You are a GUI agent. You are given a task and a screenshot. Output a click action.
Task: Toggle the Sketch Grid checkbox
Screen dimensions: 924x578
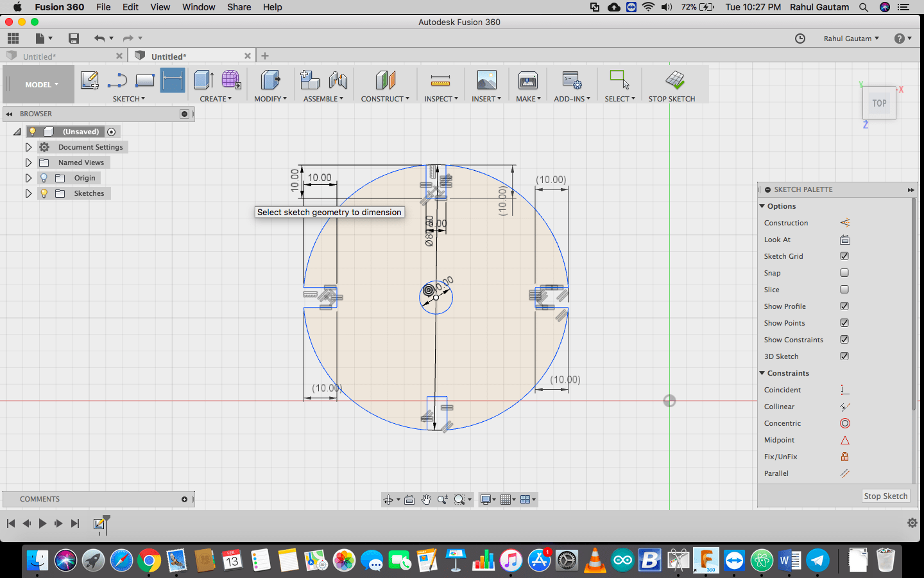click(844, 256)
